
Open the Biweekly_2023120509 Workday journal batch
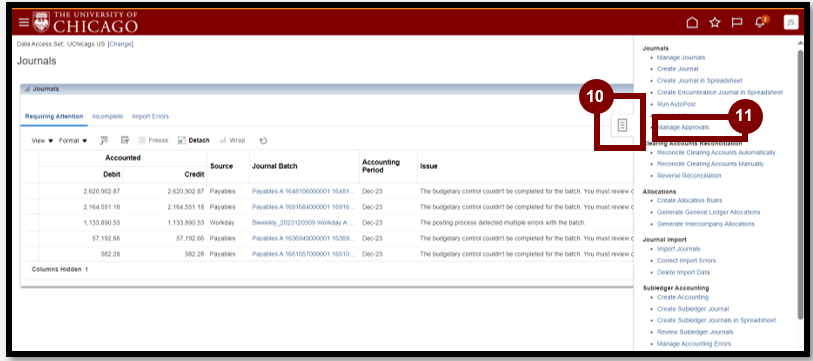pyautogui.click(x=303, y=223)
